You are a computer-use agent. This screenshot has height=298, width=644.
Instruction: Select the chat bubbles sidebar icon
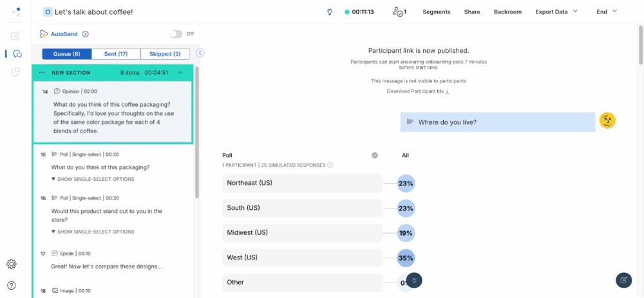[x=17, y=54]
